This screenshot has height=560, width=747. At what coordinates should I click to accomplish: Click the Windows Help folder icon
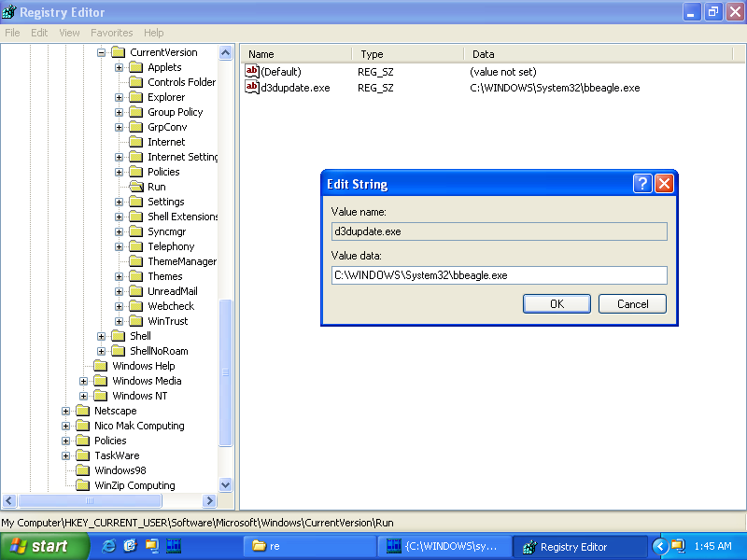point(101,366)
